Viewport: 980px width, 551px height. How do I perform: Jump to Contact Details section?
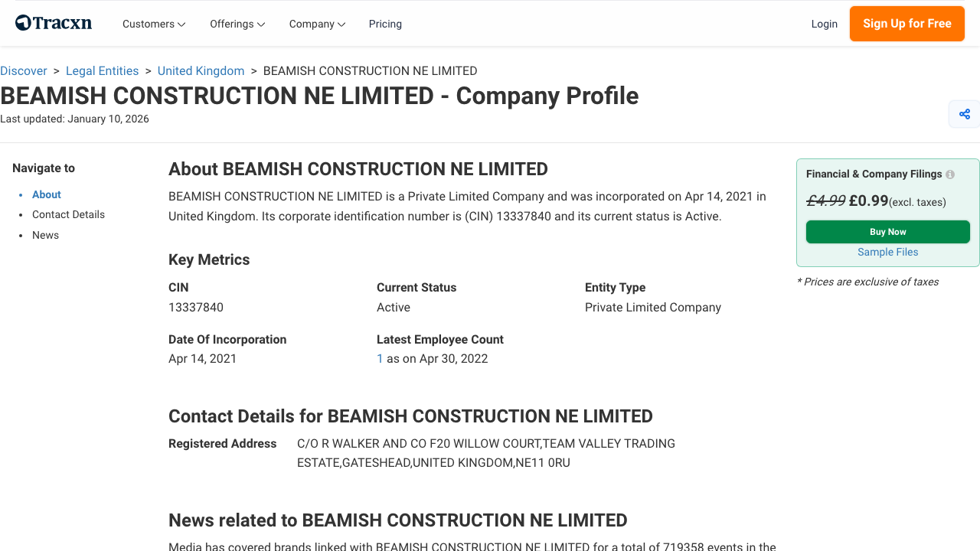68,214
